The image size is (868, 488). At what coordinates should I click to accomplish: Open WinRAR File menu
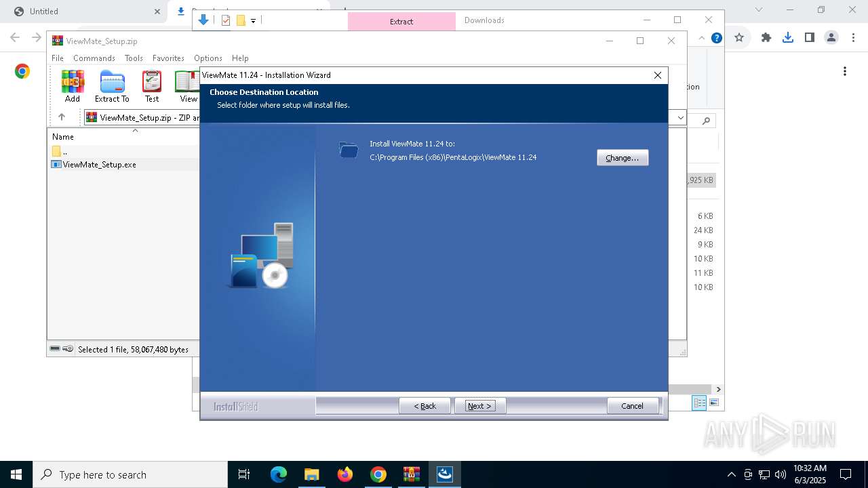pyautogui.click(x=58, y=58)
